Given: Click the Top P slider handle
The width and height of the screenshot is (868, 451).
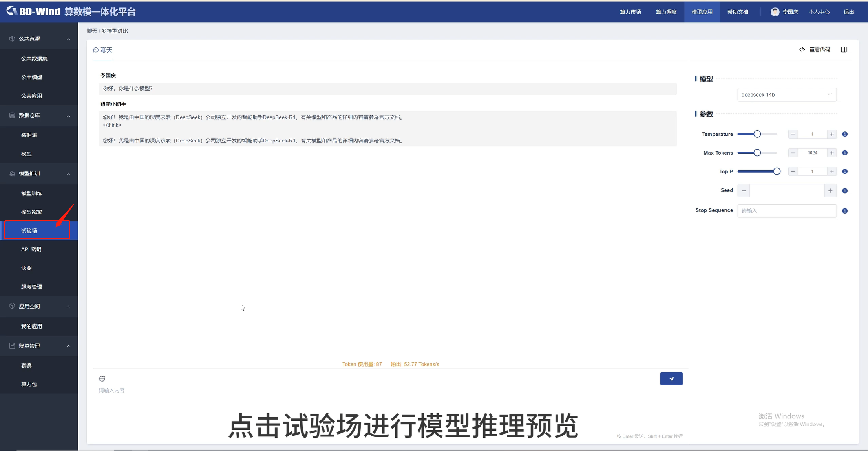Looking at the screenshot, I should pos(776,172).
